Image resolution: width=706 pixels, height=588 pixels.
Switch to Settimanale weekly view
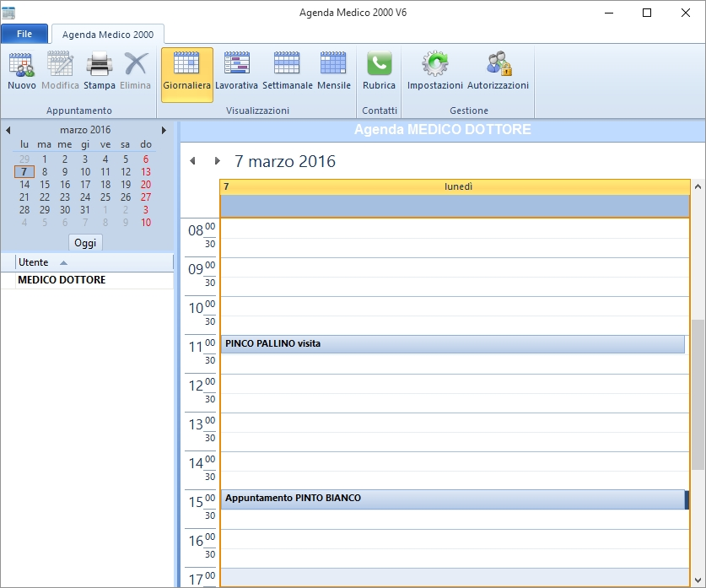(288, 71)
